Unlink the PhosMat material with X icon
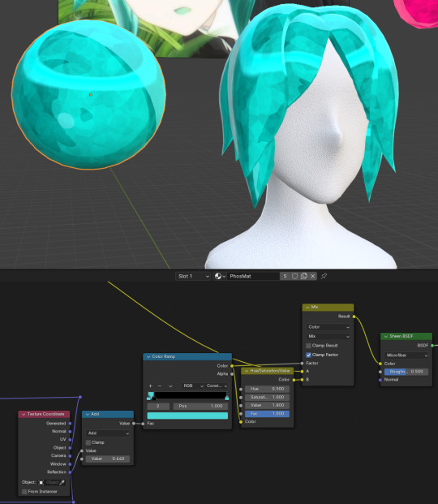Image resolution: width=438 pixels, height=504 pixels. [x=312, y=276]
